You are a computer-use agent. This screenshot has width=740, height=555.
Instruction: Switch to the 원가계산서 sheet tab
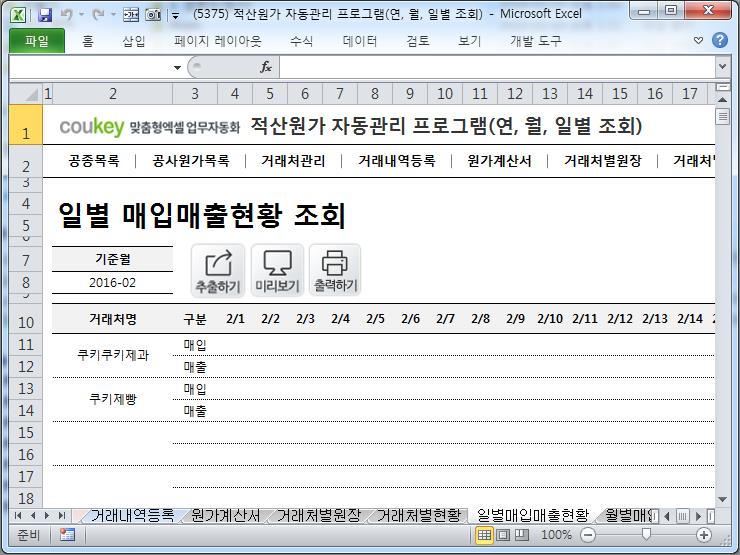click(226, 515)
